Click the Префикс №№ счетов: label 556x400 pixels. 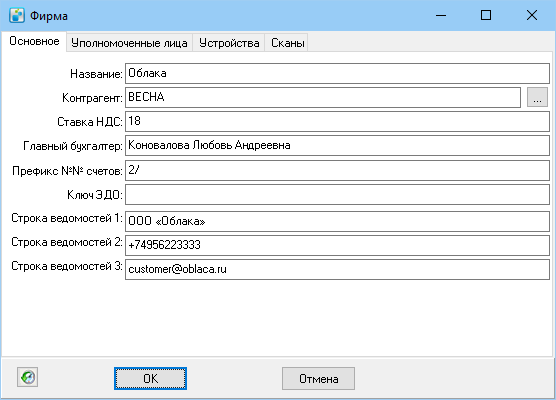[x=67, y=171]
